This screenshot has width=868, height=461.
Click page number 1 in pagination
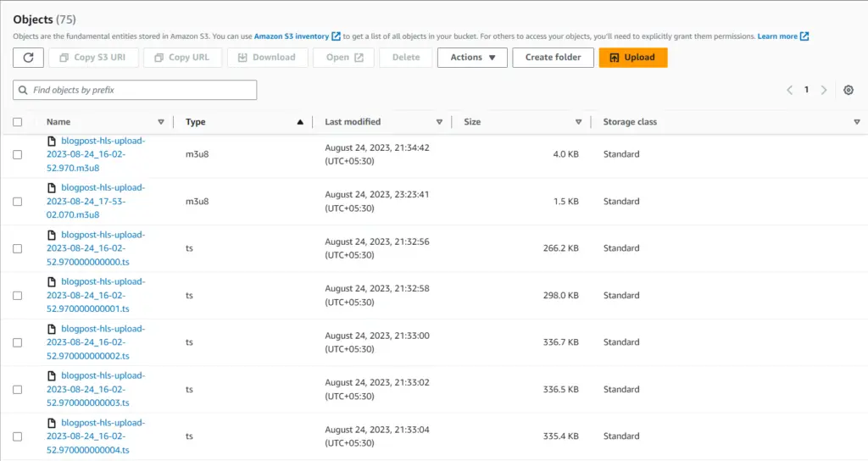tap(807, 90)
